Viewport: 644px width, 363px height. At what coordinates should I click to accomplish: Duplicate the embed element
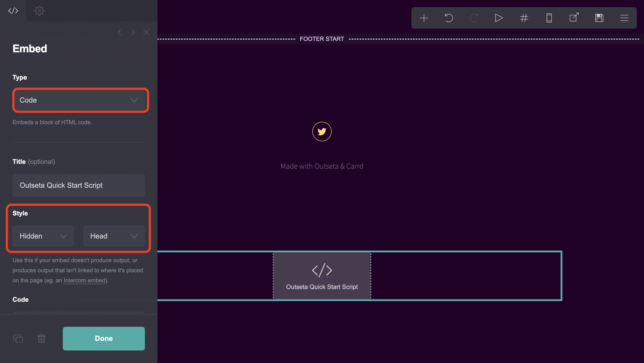pos(18,338)
